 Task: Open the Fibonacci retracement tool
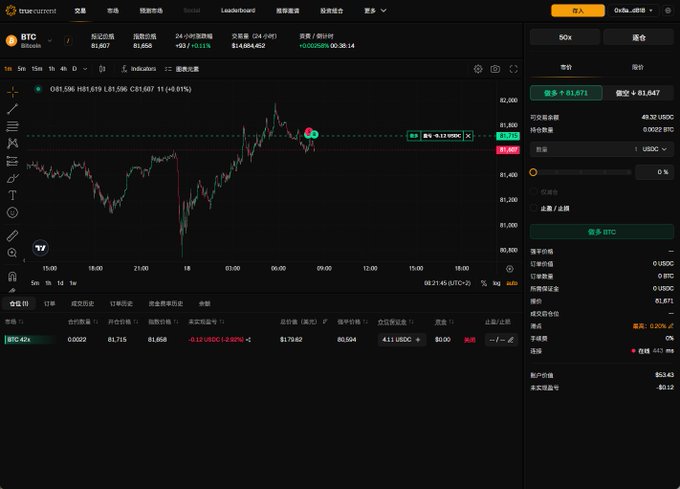tap(13, 126)
